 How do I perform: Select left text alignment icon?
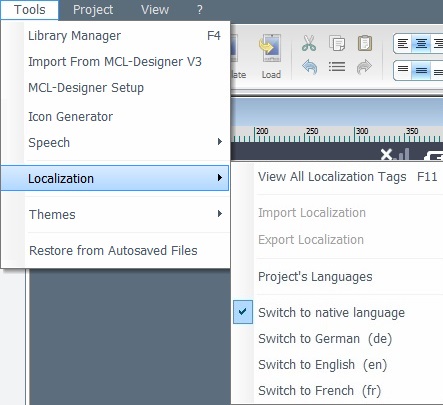(x=403, y=44)
